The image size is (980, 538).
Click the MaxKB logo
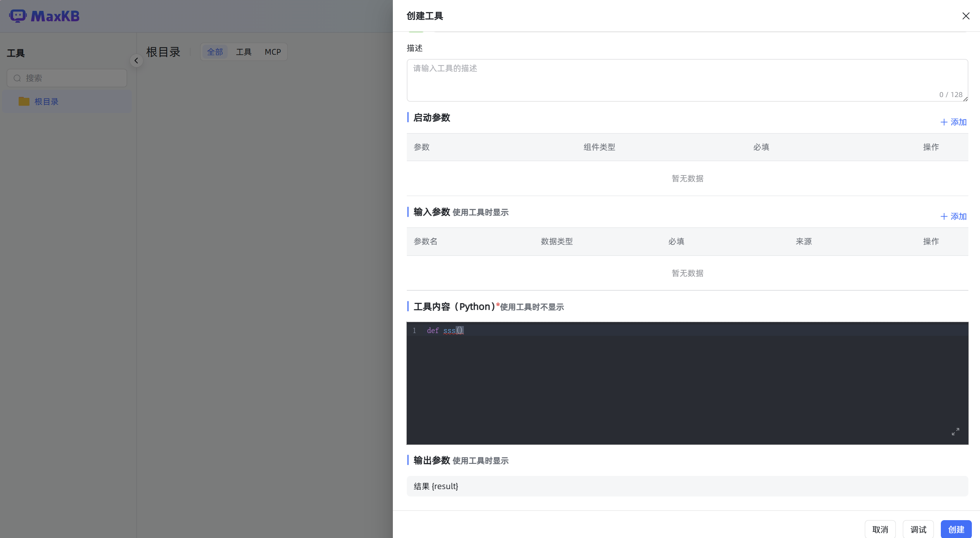(x=44, y=16)
